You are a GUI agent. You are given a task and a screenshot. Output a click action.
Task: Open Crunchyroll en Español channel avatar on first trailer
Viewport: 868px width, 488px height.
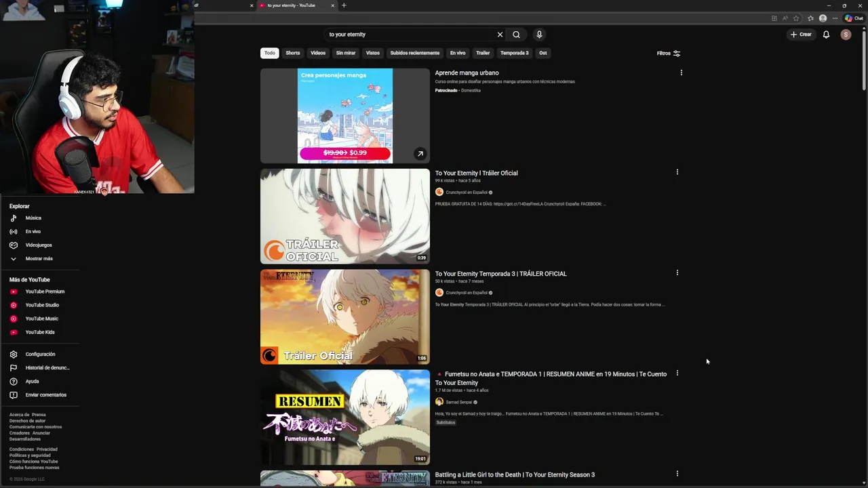pos(439,192)
